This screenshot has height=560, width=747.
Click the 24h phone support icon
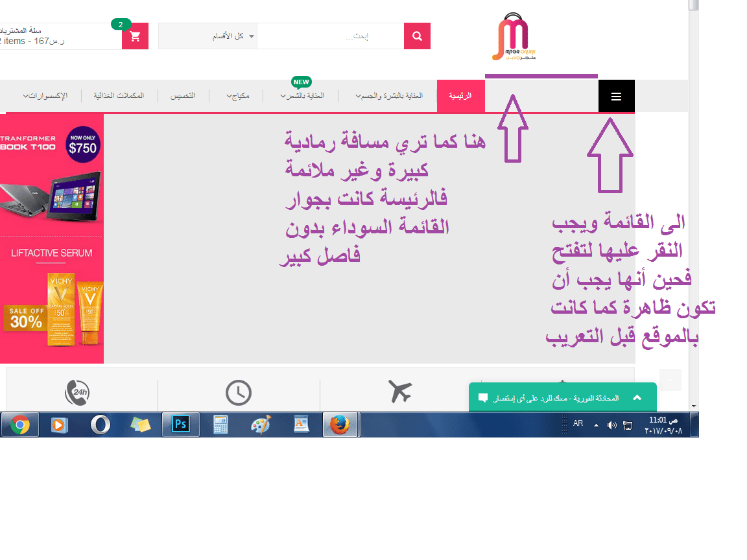[x=77, y=393]
